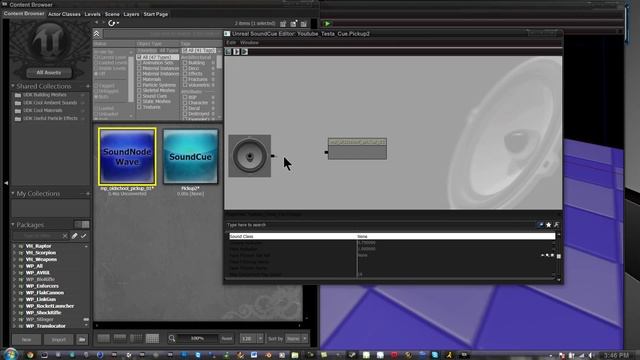Open the UDK Cool Materials collection

click(x=42, y=110)
